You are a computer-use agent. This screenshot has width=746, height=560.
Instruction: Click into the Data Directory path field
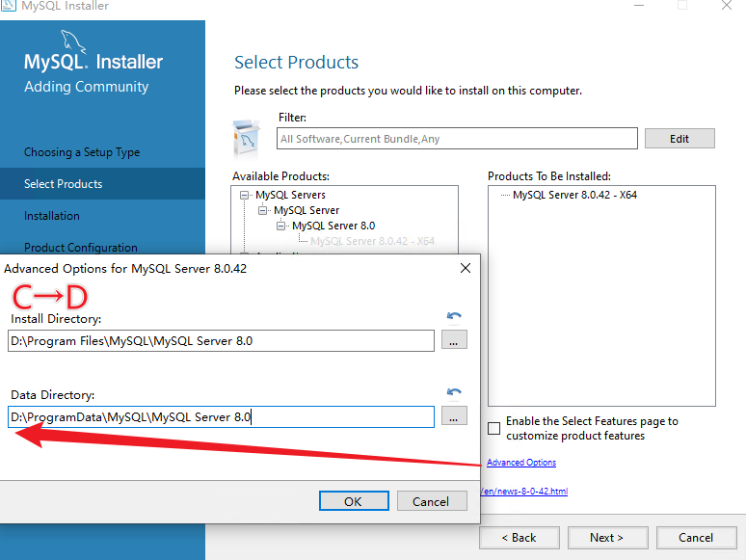tap(222, 416)
